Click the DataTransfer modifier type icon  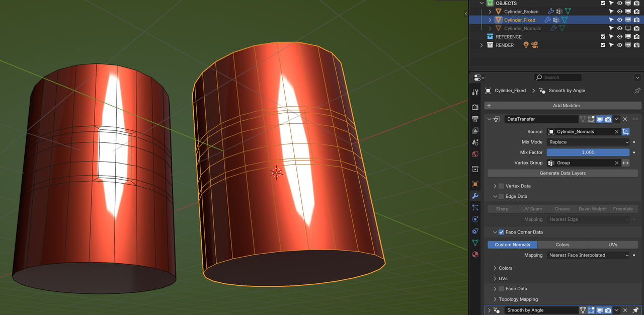click(497, 119)
